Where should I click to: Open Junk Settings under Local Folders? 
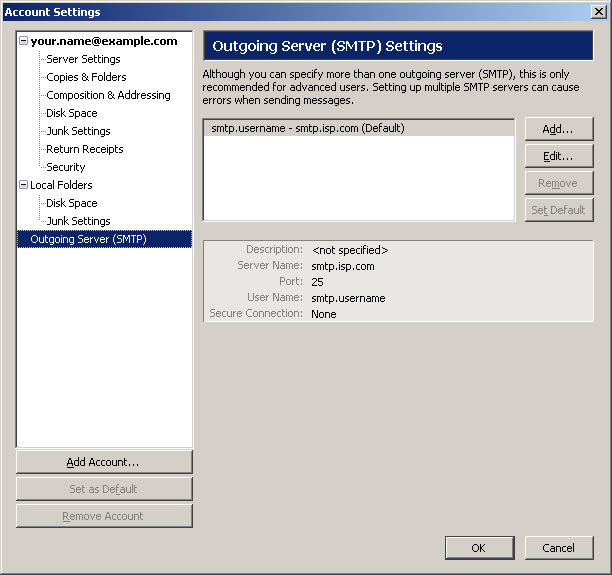click(x=78, y=221)
